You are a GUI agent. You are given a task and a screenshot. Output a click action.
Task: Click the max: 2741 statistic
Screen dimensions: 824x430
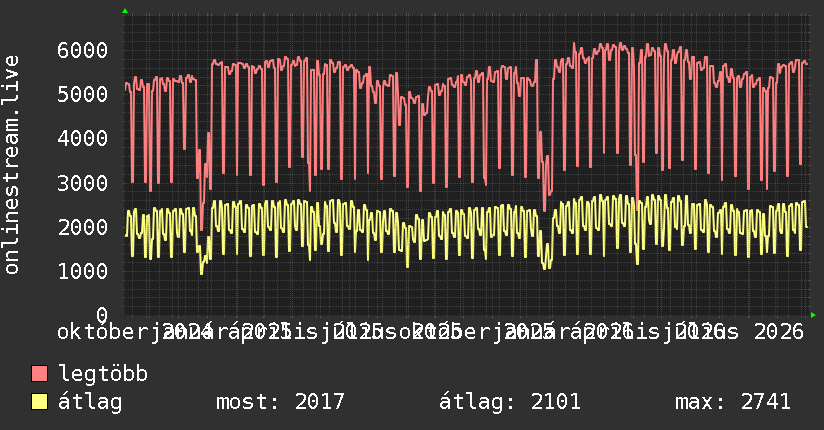(x=733, y=402)
